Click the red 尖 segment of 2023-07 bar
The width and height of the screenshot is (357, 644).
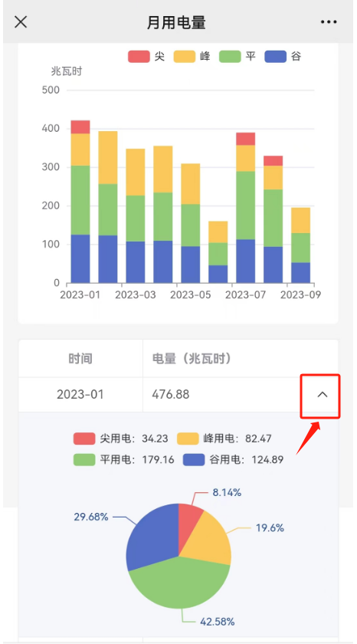coord(245,139)
